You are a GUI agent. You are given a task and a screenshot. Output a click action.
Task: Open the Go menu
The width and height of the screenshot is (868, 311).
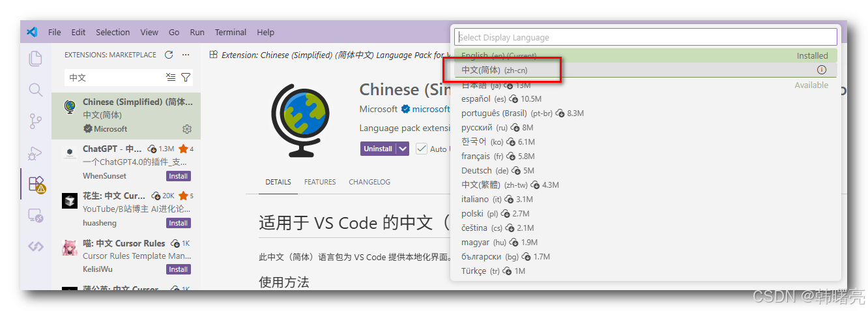(x=174, y=32)
